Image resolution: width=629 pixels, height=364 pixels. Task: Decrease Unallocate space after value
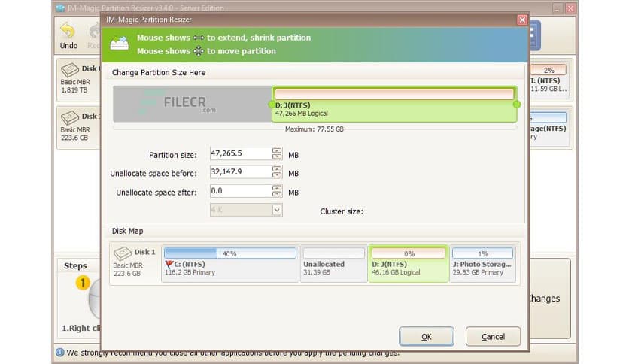[x=277, y=194]
